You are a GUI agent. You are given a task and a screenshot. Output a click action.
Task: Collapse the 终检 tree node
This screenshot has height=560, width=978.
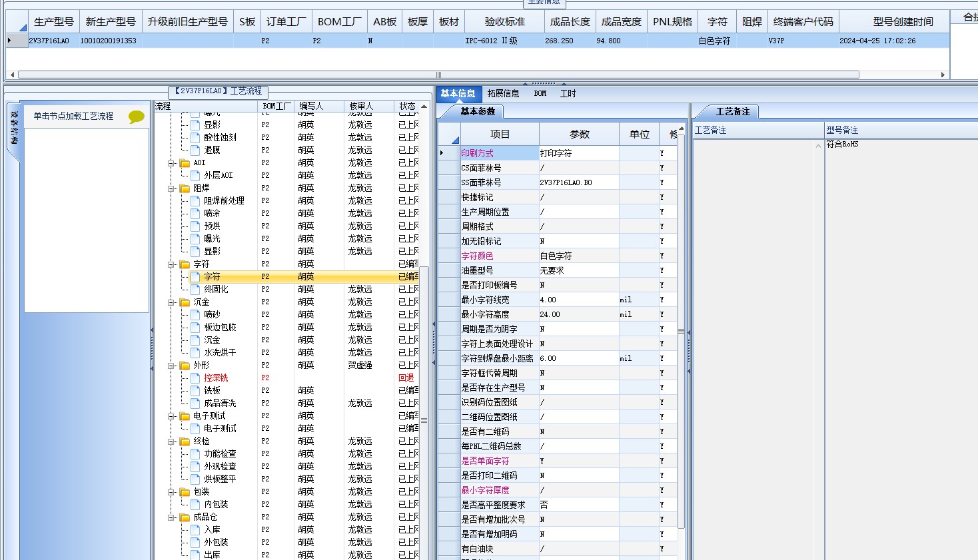click(x=172, y=441)
